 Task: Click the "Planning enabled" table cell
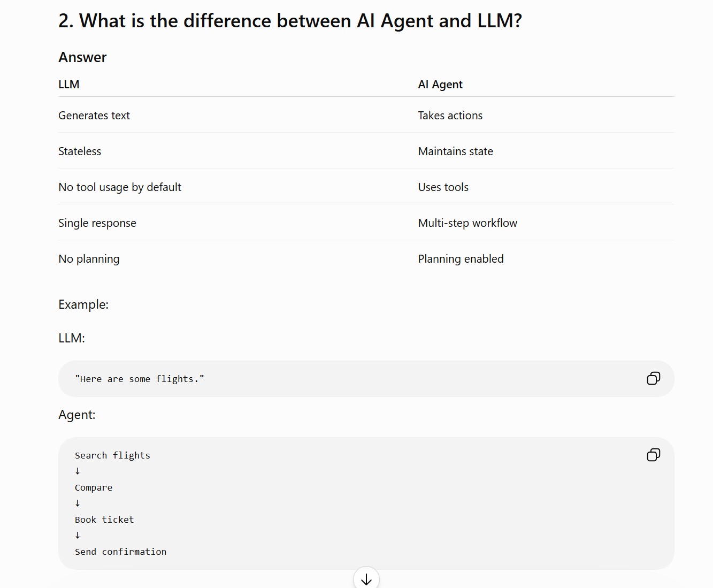461,259
